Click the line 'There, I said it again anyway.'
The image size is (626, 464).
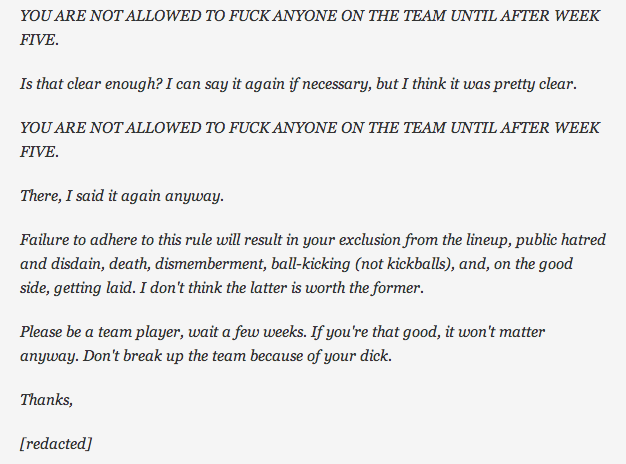click(x=122, y=196)
